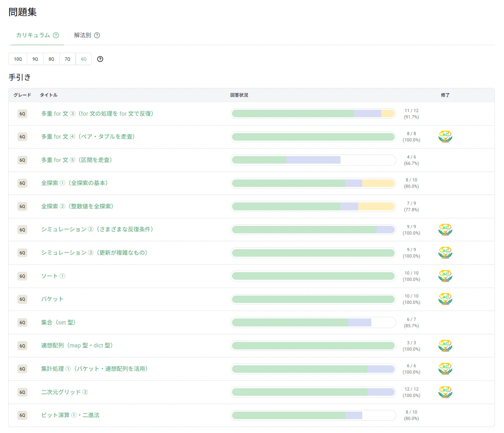Click the 回答状況 column header

click(x=239, y=95)
